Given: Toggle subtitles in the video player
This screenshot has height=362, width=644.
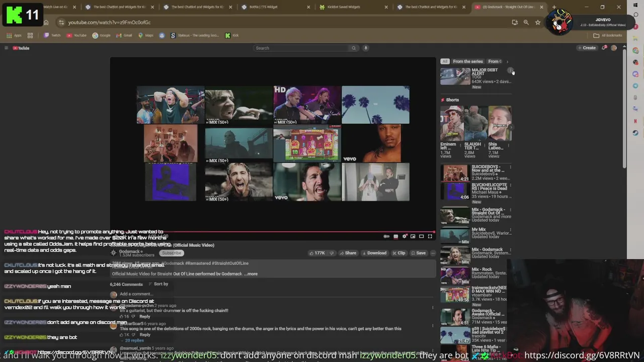Looking at the screenshot, I should (396, 236).
